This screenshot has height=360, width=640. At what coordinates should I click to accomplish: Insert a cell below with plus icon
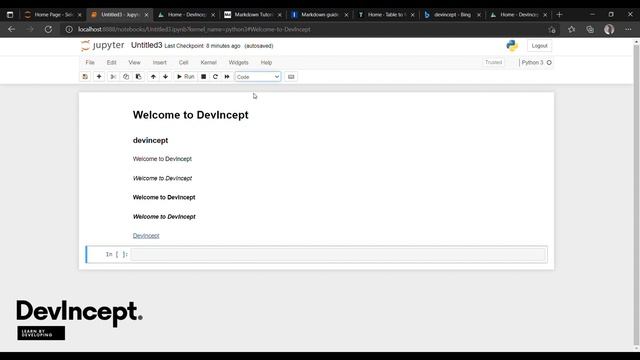(99, 77)
